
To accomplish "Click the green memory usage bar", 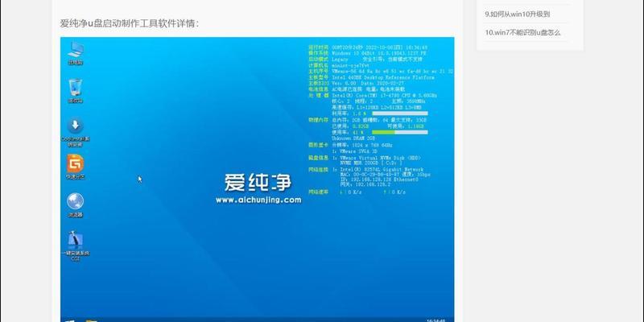I will [x=399, y=132].
